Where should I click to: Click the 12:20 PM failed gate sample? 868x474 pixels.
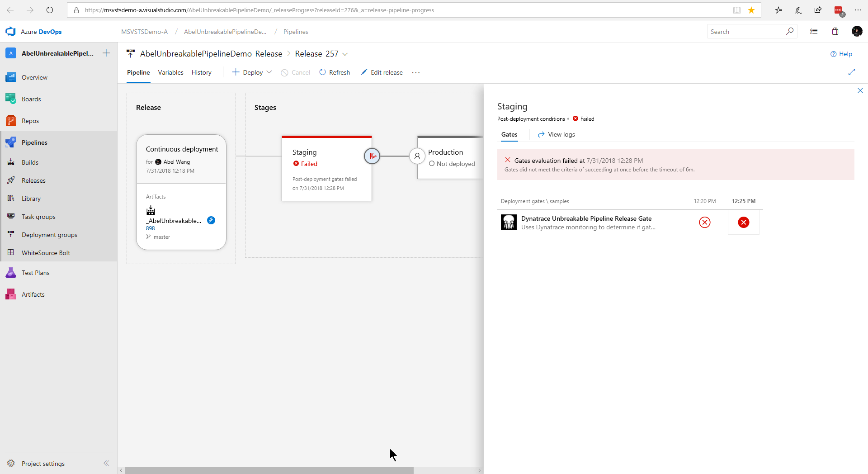pos(705,222)
